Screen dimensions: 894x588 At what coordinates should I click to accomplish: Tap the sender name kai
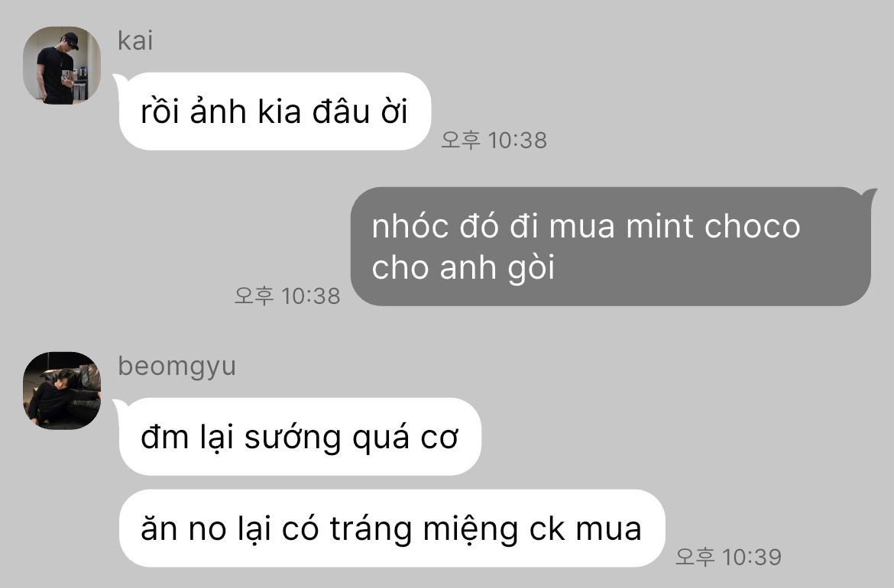click(135, 41)
